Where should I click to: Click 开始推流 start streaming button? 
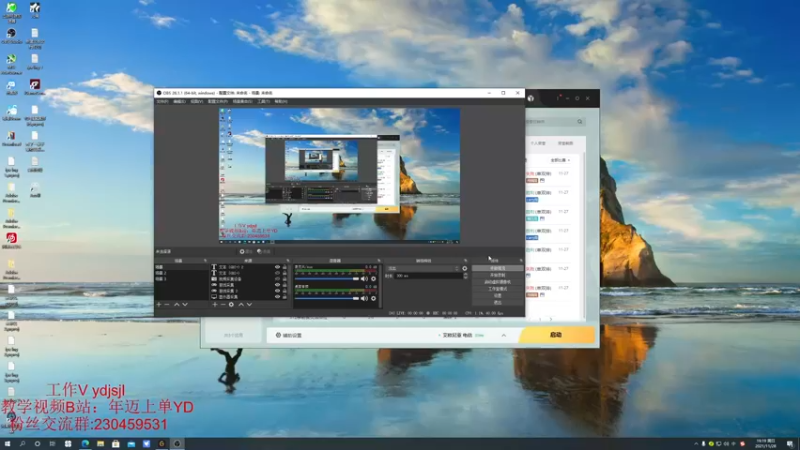click(x=497, y=268)
